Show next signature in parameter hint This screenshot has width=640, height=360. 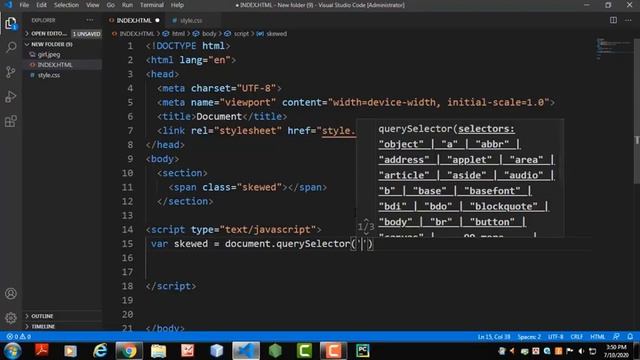coord(366,233)
